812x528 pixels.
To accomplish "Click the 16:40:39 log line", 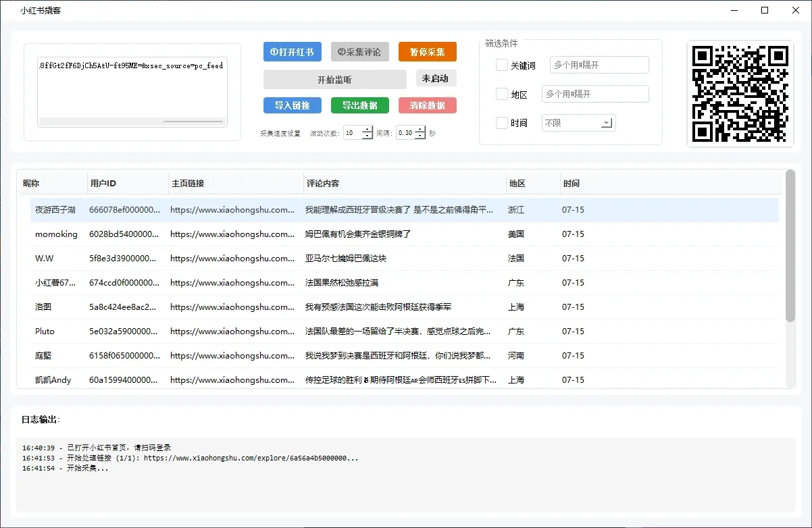I will 97,448.
